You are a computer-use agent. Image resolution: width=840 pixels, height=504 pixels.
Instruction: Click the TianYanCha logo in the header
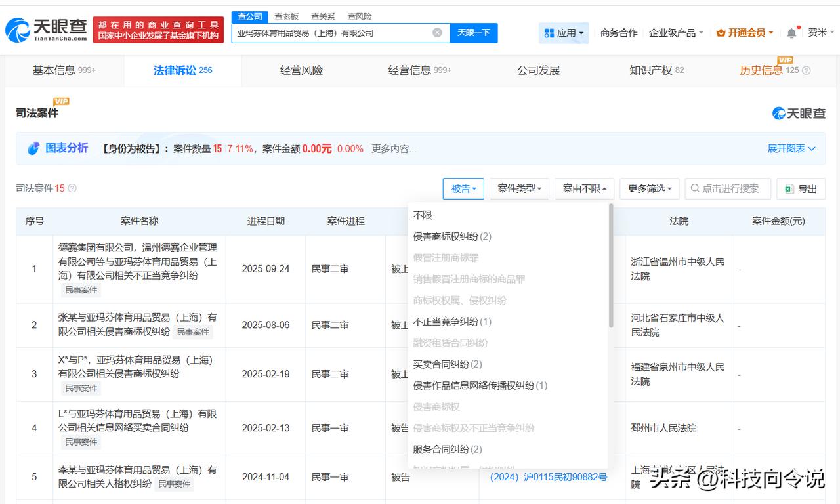[46, 30]
